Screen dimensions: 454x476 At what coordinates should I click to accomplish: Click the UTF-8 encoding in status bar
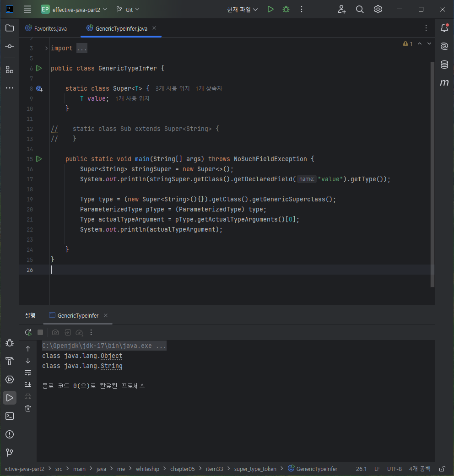tap(394, 469)
